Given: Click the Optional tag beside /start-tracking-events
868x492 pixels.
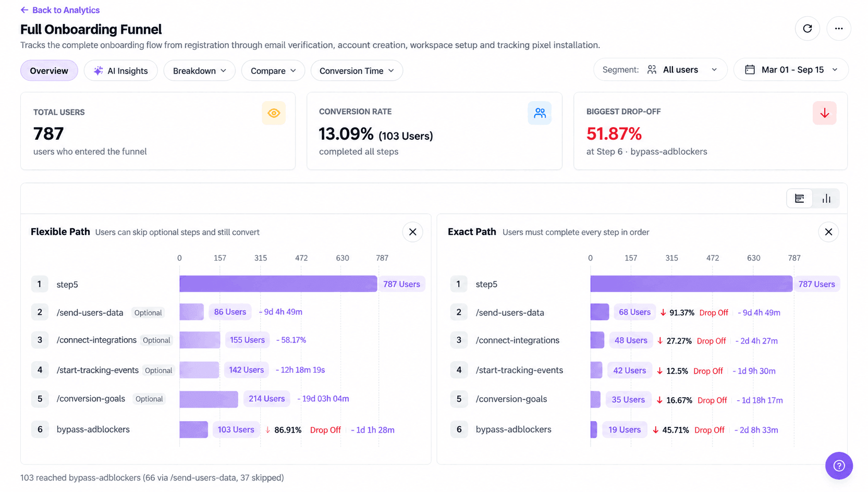Looking at the screenshot, I should coord(158,371).
